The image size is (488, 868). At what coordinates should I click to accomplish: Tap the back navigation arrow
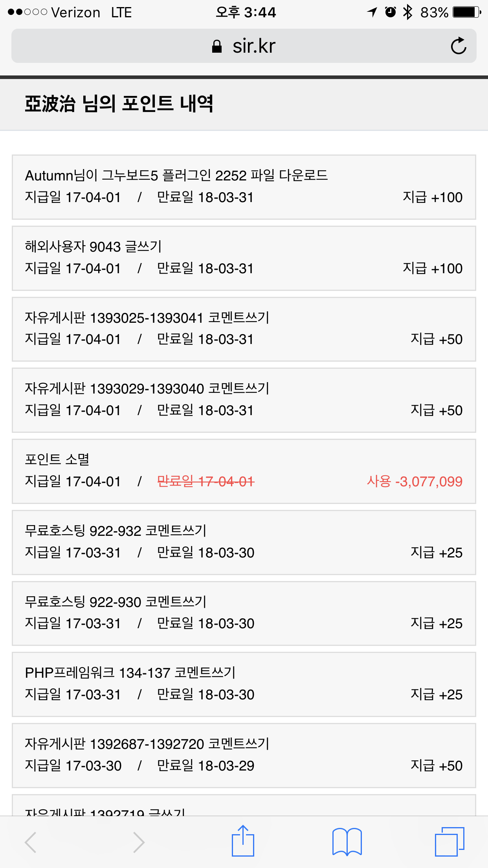[x=31, y=842]
